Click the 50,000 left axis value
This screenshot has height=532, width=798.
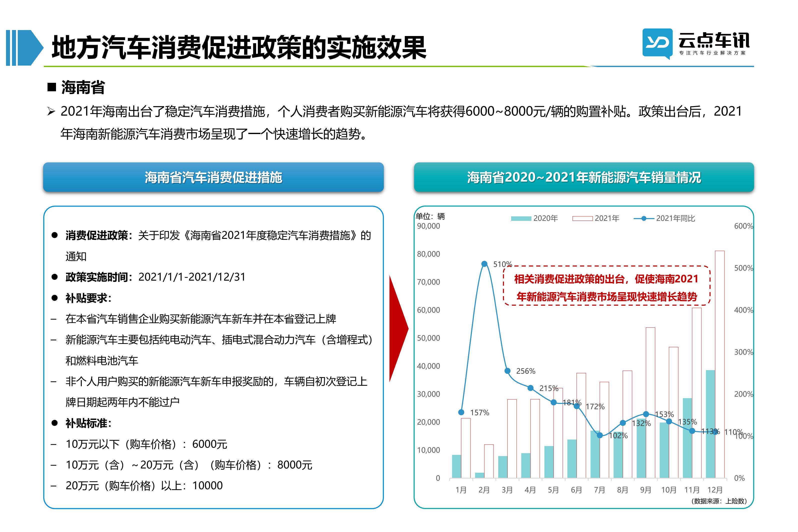(x=428, y=338)
